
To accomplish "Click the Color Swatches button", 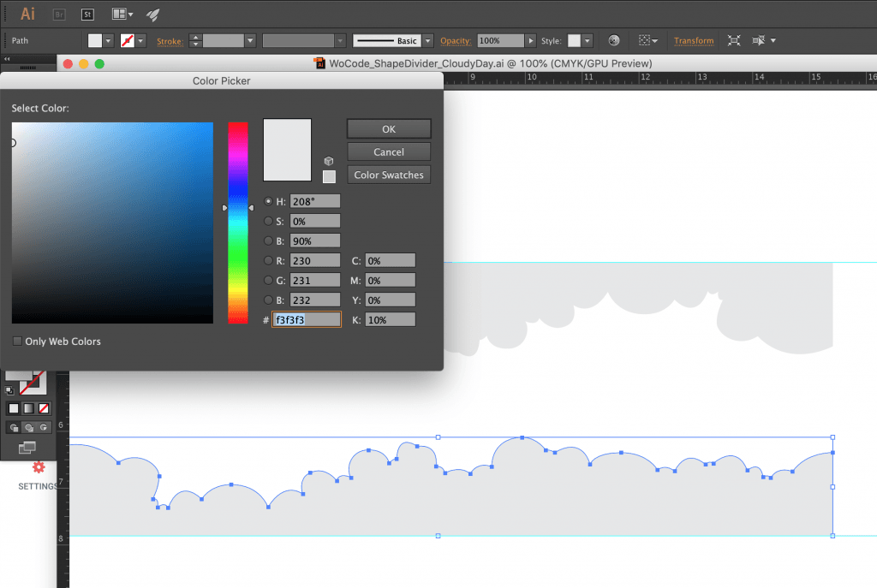I will point(388,174).
